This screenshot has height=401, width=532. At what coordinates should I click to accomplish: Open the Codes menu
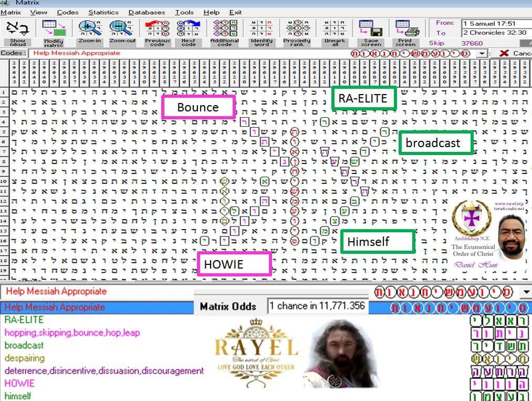click(x=68, y=12)
